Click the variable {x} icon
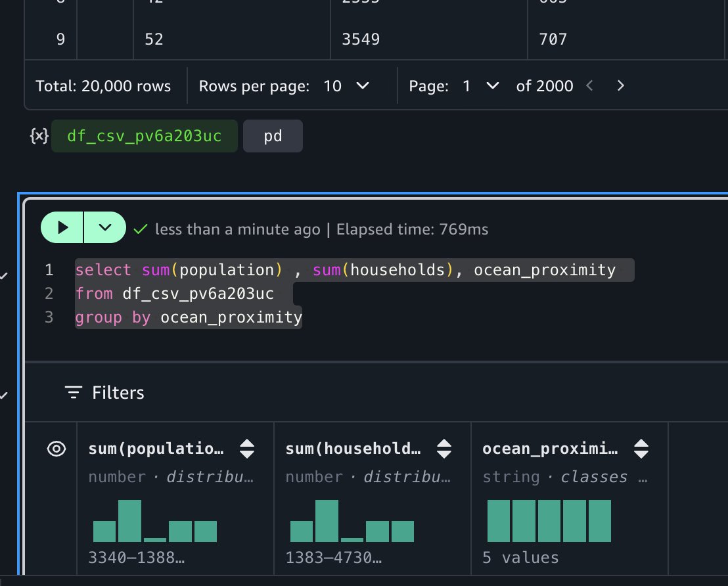This screenshot has width=728, height=586. [x=39, y=136]
